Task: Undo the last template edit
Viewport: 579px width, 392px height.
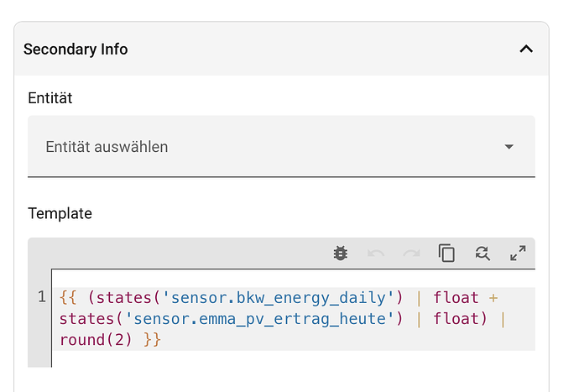Action: 376,253
